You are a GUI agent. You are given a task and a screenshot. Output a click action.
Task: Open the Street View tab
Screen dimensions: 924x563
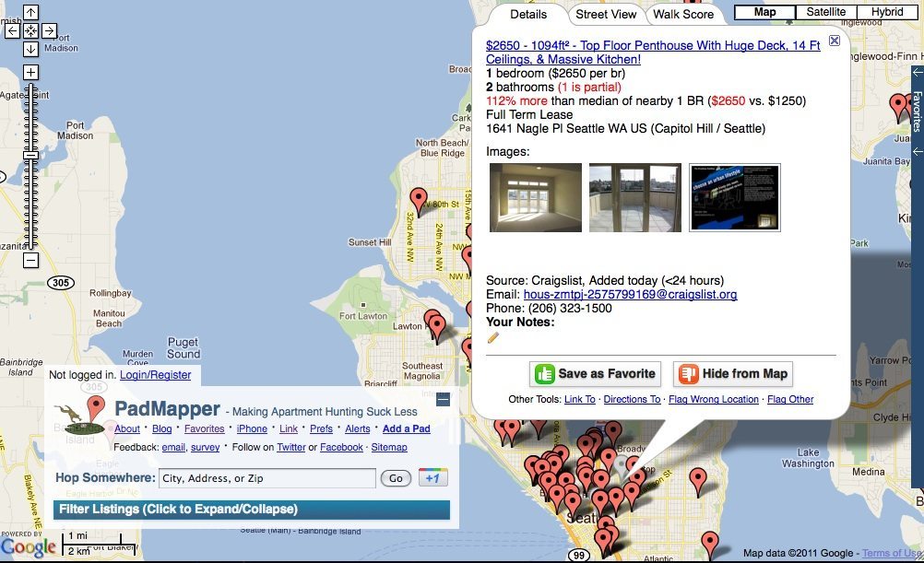(x=606, y=14)
